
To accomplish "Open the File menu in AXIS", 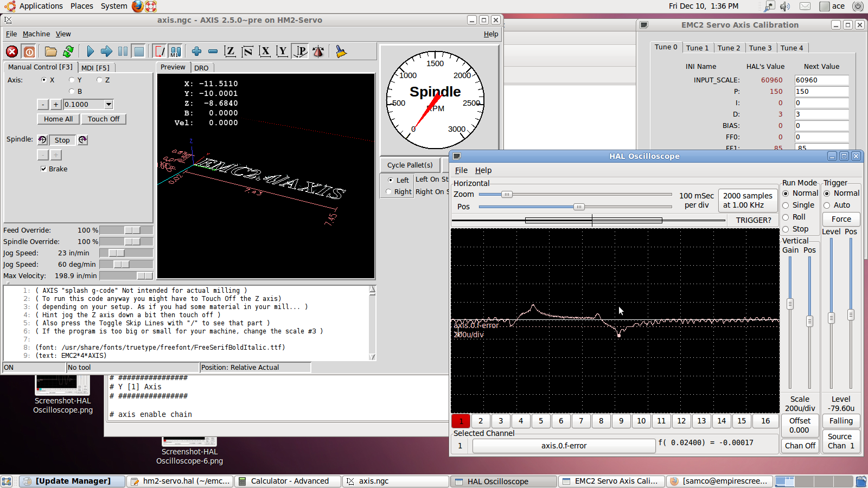I will click(x=11, y=34).
